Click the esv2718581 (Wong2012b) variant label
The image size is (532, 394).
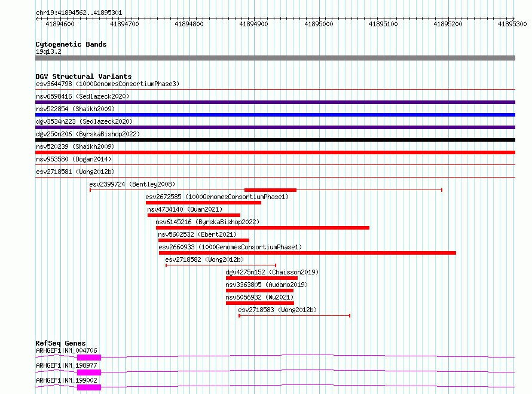coord(75,172)
